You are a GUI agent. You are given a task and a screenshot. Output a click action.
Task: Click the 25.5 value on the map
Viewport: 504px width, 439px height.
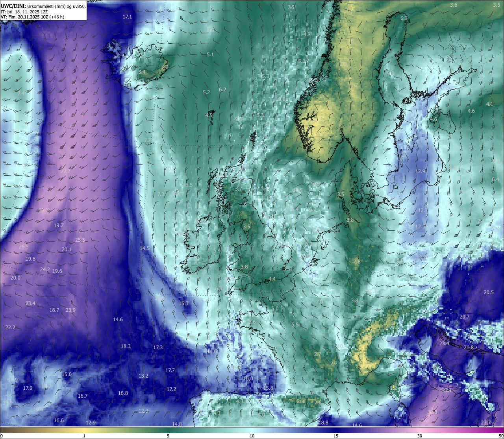pyautogui.click(x=80, y=240)
